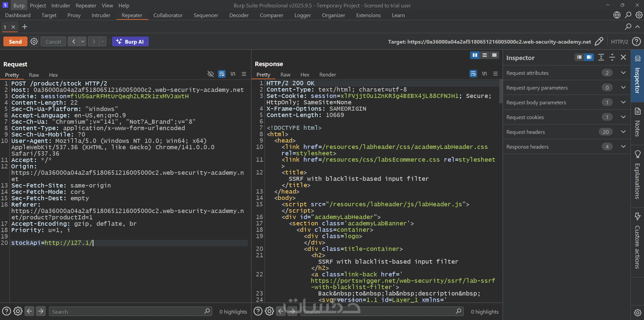Click the Request search input field

coord(128,312)
